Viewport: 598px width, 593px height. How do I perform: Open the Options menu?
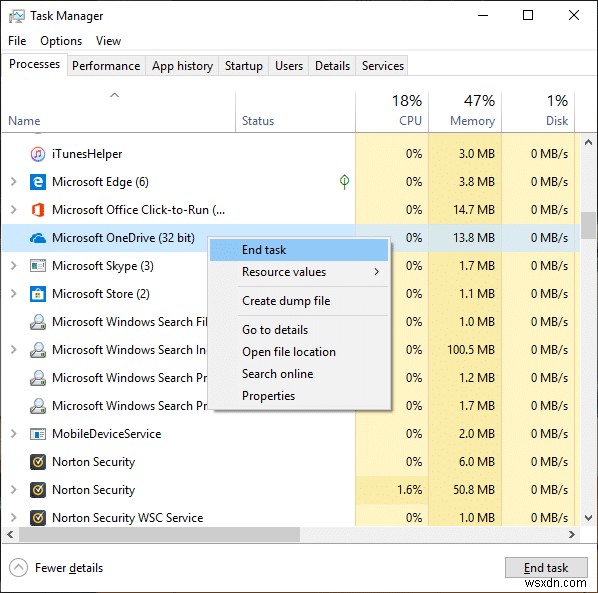pos(61,41)
